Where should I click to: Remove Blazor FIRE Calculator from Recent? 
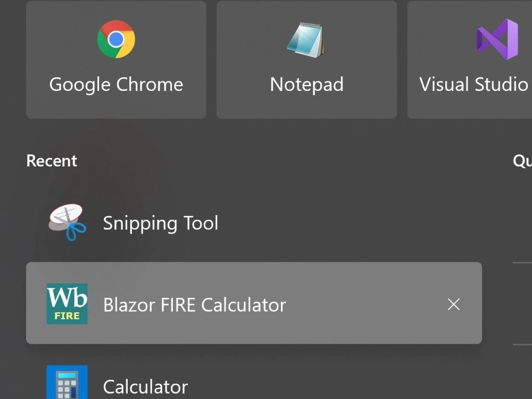[453, 304]
